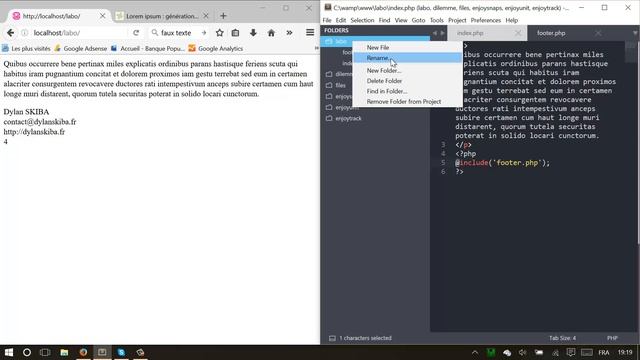Open the Google Analytics bookmark
Viewport: 640px width, 360px height.
click(x=216, y=49)
